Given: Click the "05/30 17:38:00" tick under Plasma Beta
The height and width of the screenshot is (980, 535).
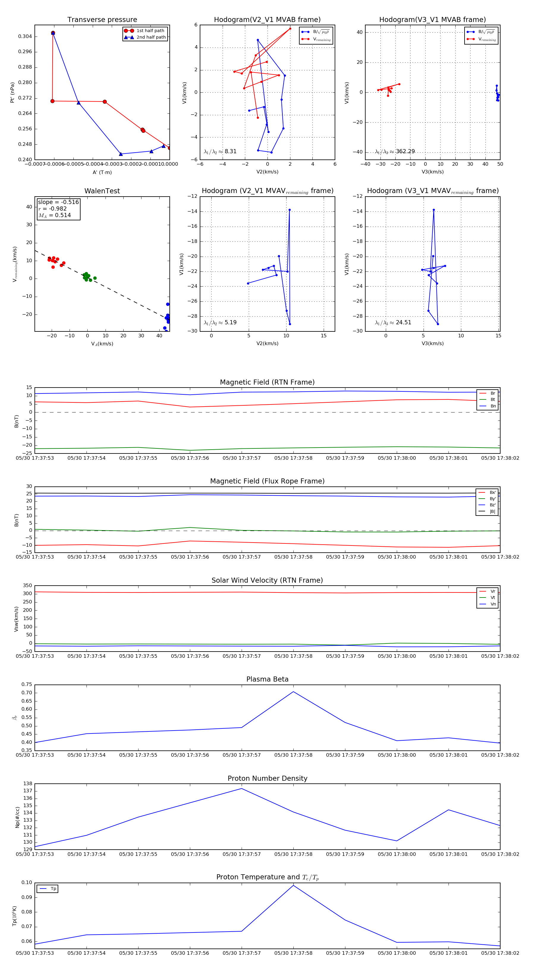Looking at the screenshot, I should tap(397, 755).
